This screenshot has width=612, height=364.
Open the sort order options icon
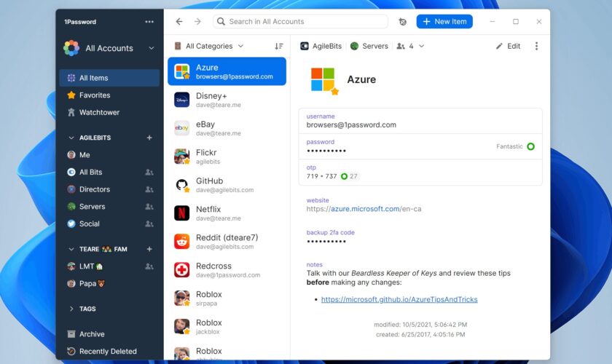[x=278, y=46]
